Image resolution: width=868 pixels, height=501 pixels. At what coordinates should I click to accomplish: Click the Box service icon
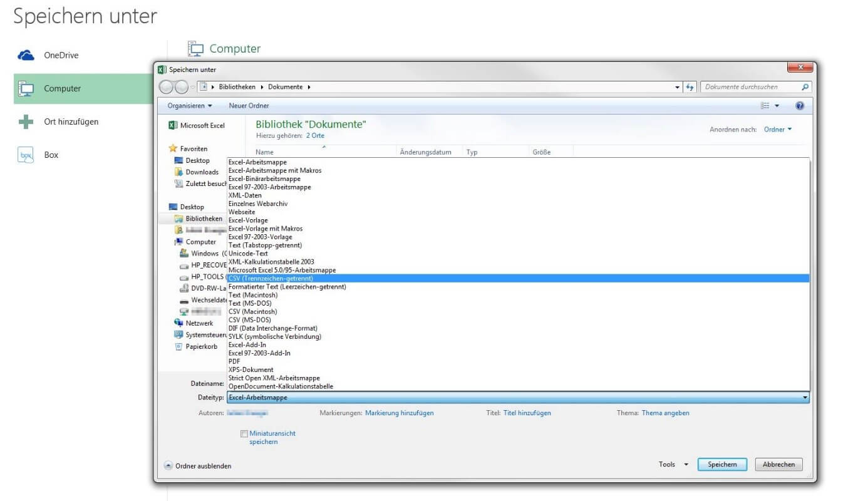click(26, 155)
